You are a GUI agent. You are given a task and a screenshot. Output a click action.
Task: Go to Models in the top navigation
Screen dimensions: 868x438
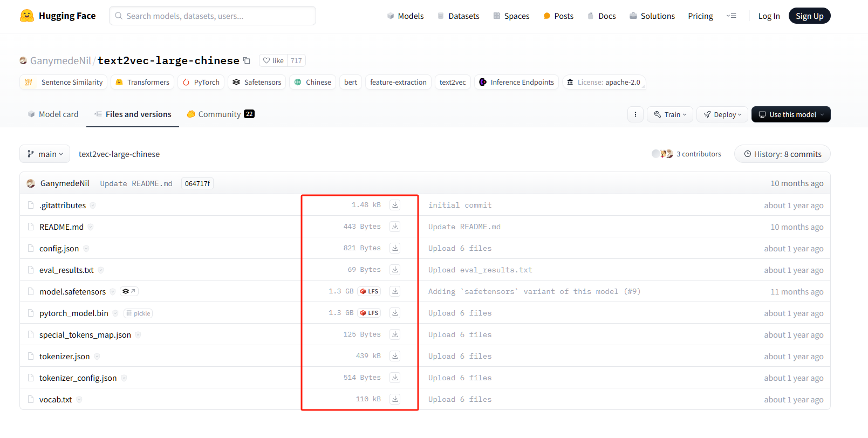pos(405,16)
